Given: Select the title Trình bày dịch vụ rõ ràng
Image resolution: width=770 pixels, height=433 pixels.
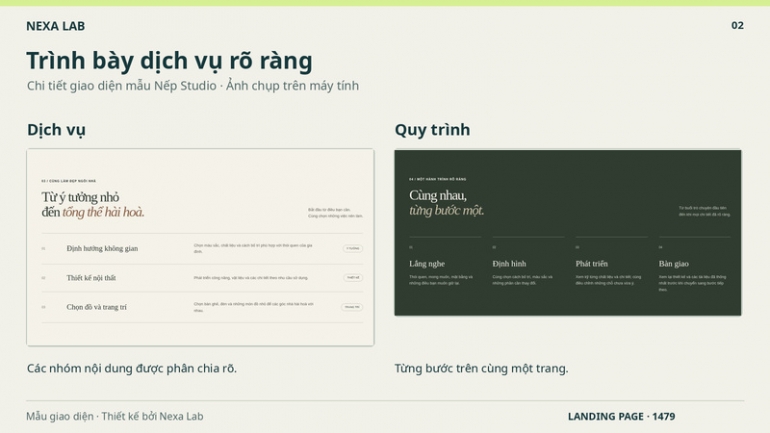Looking at the screenshot, I should click(x=169, y=61).
